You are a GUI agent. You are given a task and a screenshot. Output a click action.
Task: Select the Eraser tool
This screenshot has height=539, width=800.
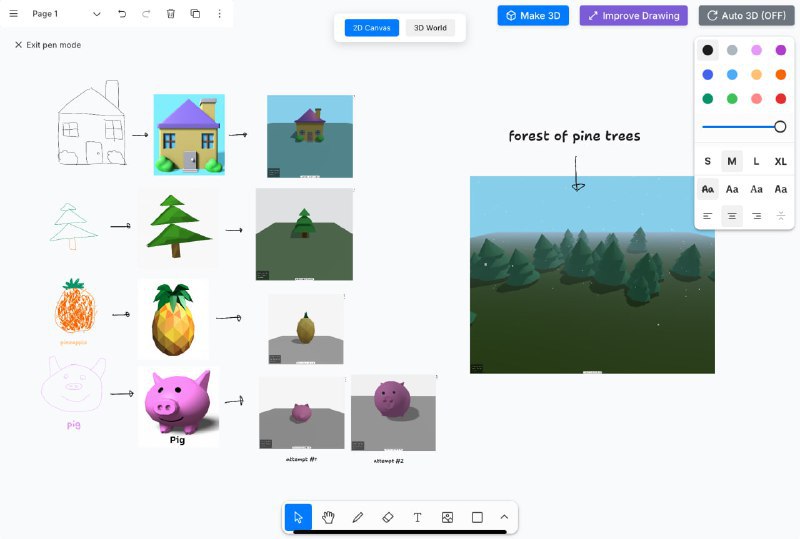(x=388, y=517)
